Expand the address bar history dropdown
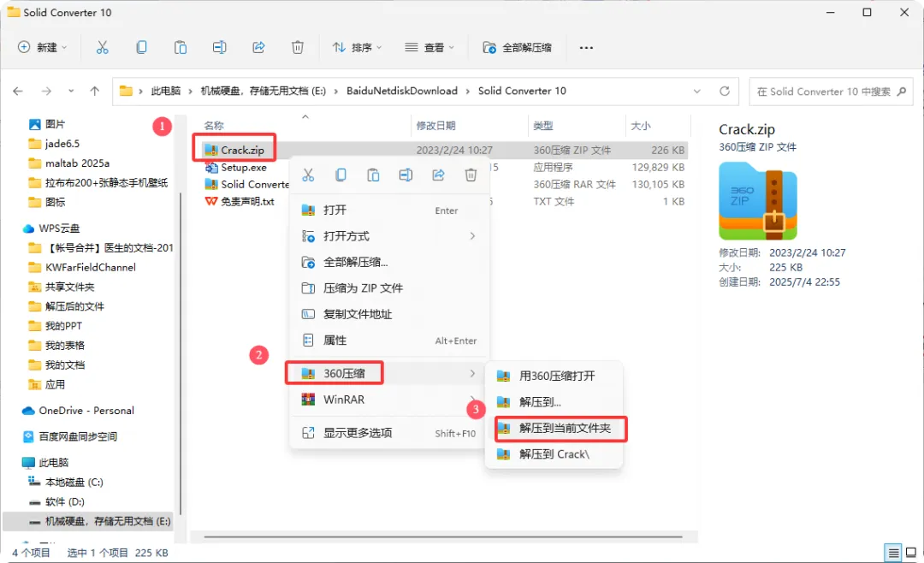This screenshot has height=563, width=924. (697, 92)
